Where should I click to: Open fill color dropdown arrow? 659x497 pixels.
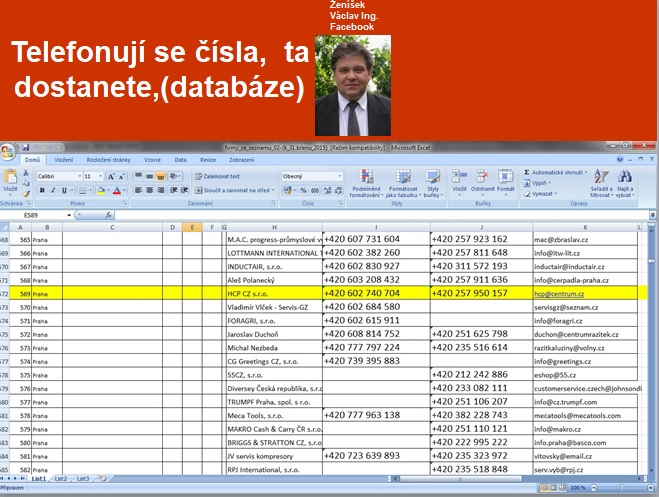[108, 191]
